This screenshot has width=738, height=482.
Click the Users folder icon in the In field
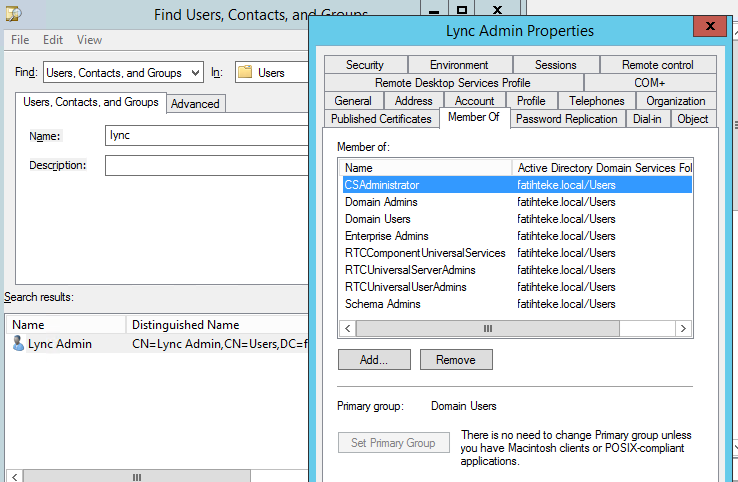click(245, 72)
